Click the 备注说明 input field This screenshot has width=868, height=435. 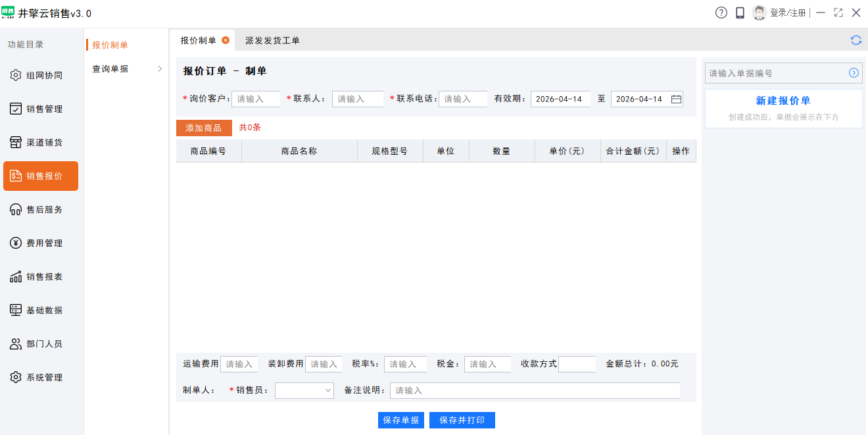pyautogui.click(x=534, y=390)
